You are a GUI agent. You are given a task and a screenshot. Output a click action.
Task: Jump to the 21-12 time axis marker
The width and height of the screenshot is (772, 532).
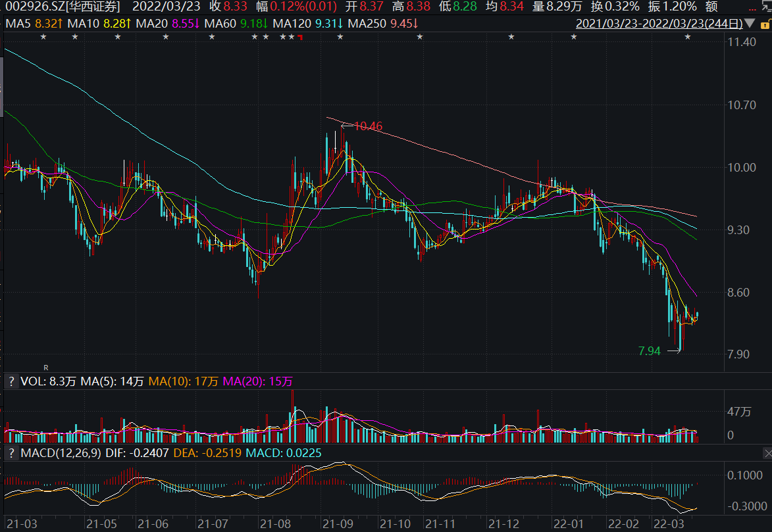(503, 523)
